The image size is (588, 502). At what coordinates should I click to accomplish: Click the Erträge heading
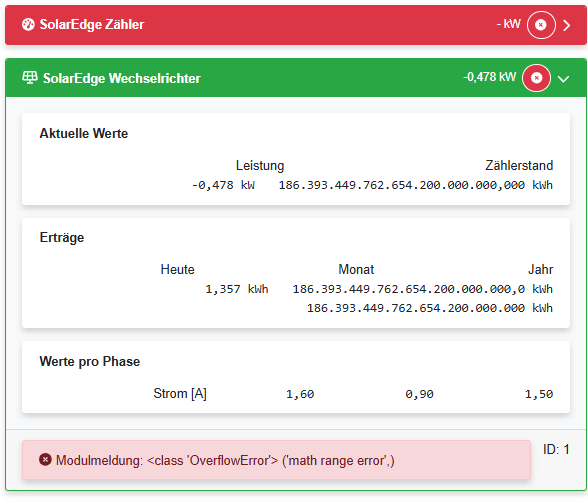(x=62, y=238)
